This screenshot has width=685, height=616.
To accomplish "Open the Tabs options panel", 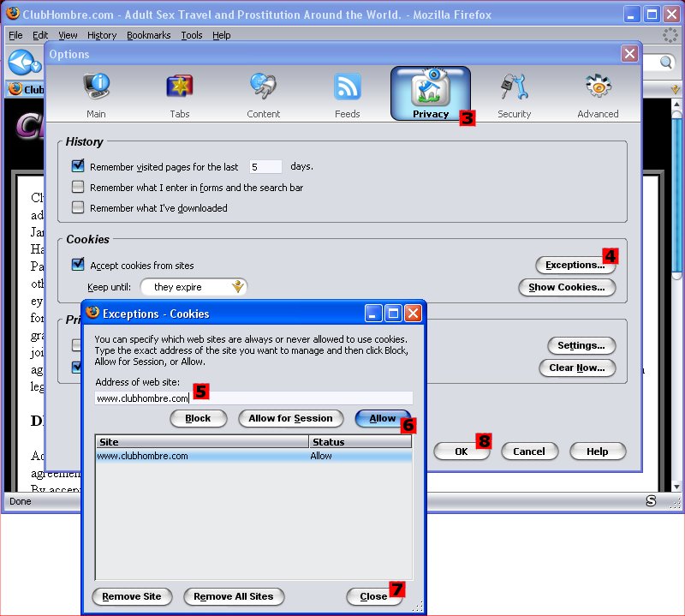I will tap(180, 94).
